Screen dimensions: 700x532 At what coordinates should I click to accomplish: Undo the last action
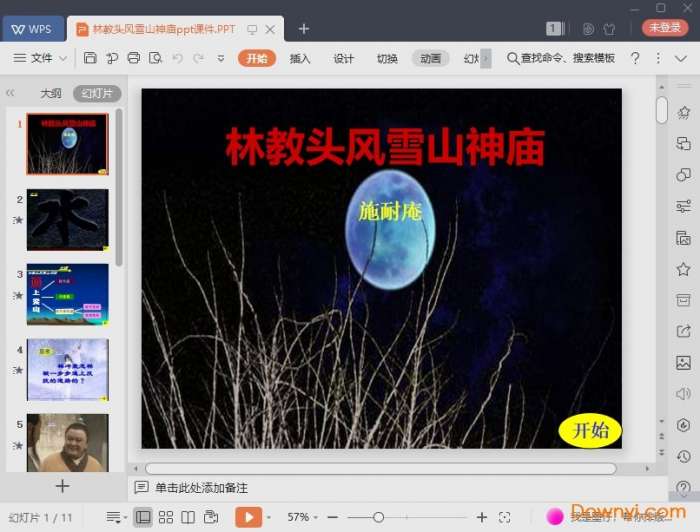177,58
